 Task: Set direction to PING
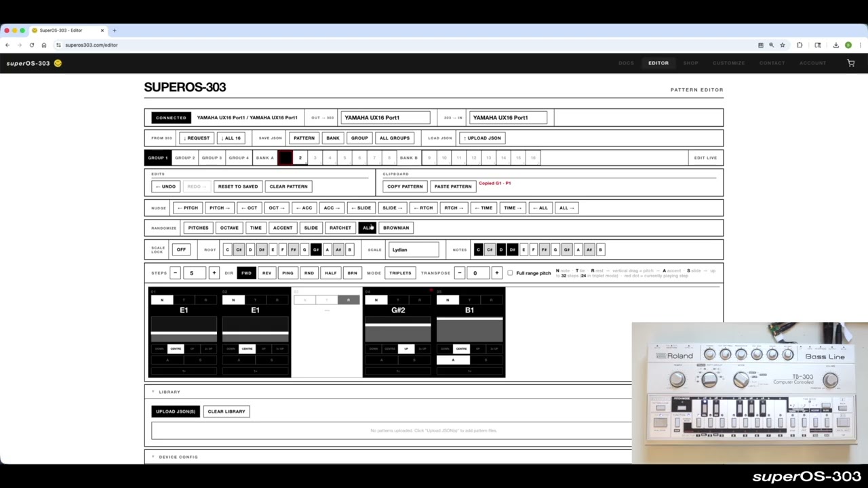(x=288, y=273)
